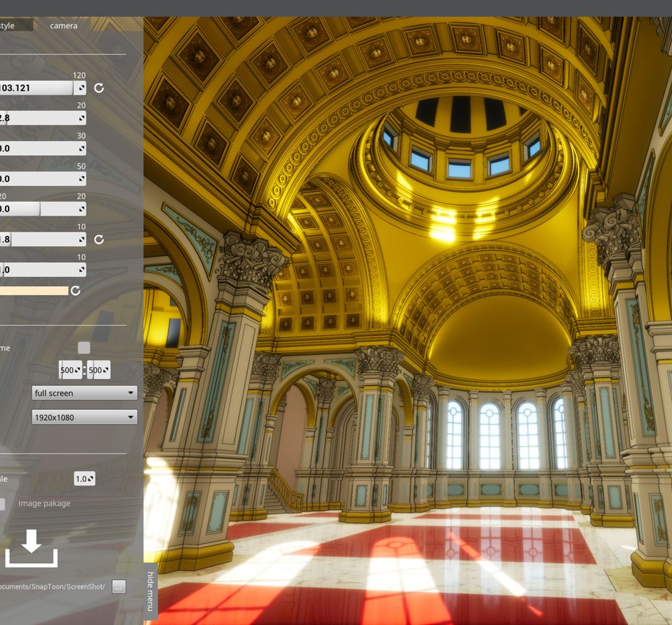Reset the 103.121 slider value
Image resolution: width=672 pixels, height=625 pixels.
point(99,88)
